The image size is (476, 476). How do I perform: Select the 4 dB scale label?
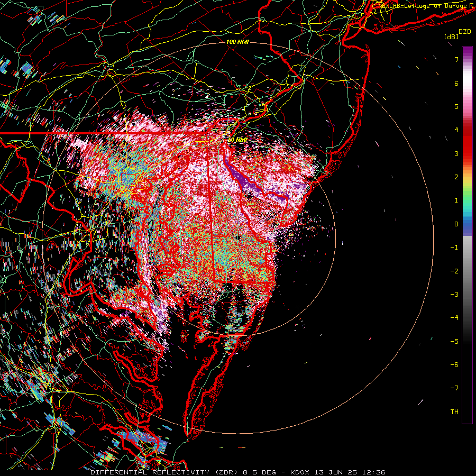(x=456, y=130)
